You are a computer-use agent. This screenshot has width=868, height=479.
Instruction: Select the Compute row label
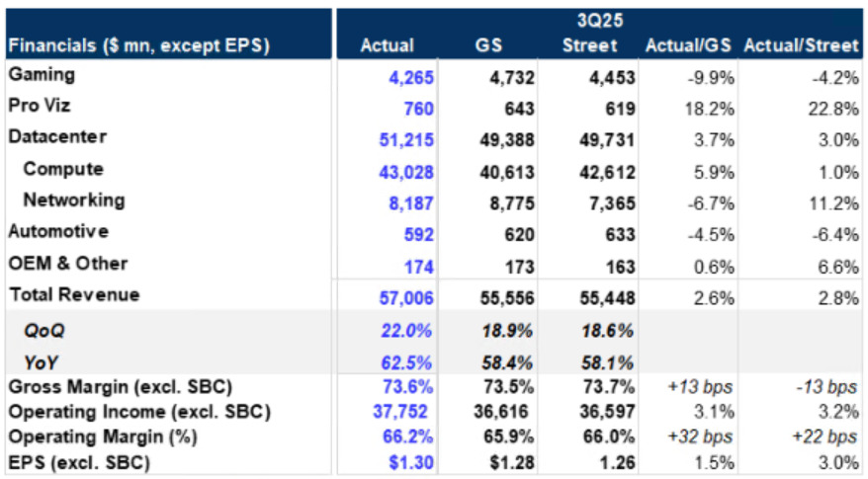63,169
